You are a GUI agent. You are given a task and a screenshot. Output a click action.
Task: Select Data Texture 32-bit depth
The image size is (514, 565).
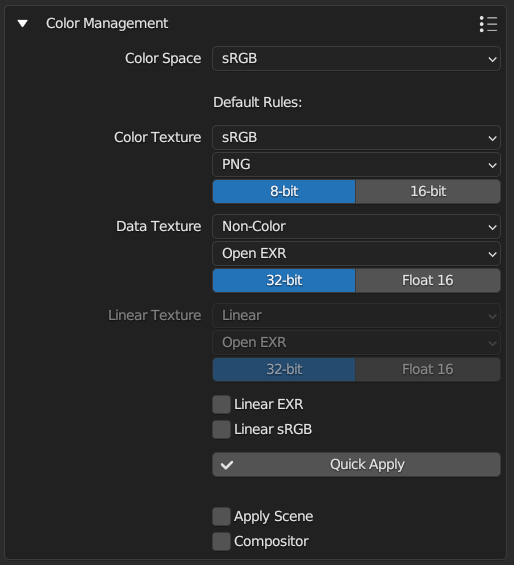(284, 280)
